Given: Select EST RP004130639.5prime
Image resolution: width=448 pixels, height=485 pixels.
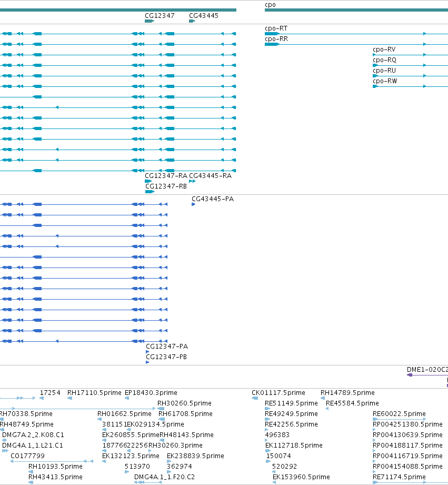Looking at the screenshot, I should click(407, 435).
